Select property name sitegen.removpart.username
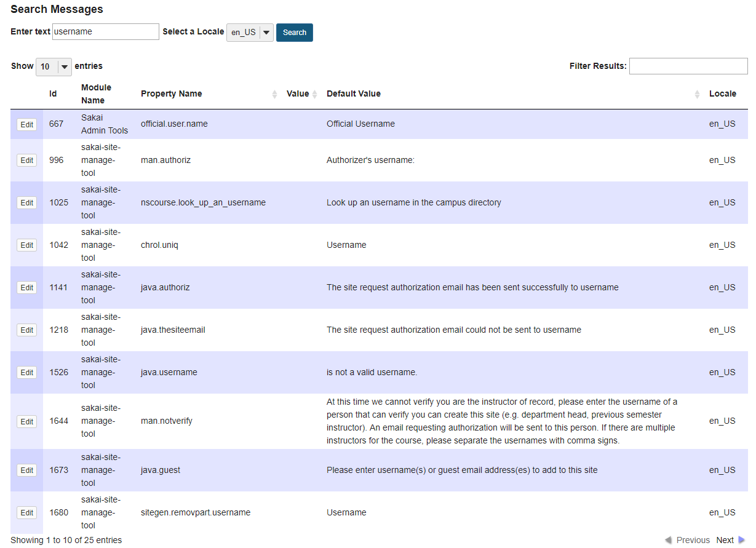The width and height of the screenshot is (756, 548). [x=196, y=512]
